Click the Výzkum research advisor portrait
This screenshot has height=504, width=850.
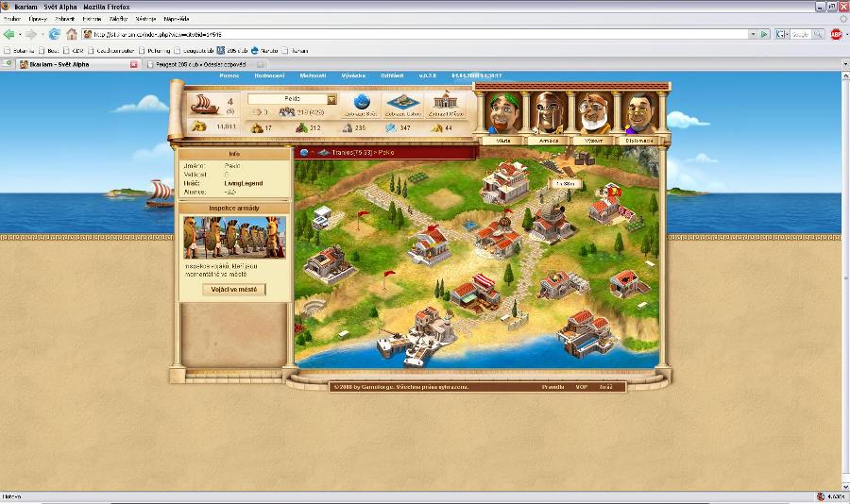(x=593, y=115)
